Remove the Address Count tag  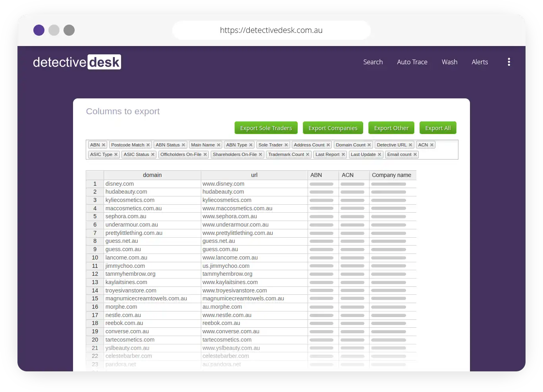(x=328, y=145)
